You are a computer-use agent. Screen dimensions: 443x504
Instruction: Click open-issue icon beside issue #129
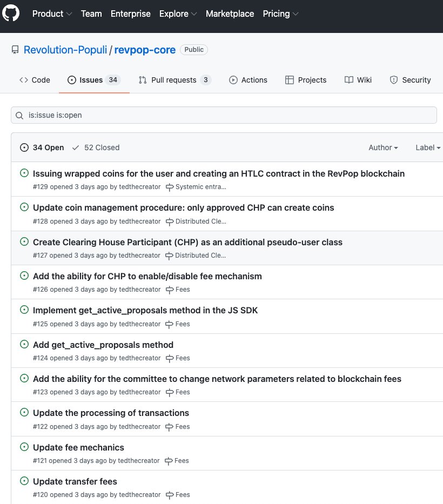pyautogui.click(x=24, y=173)
